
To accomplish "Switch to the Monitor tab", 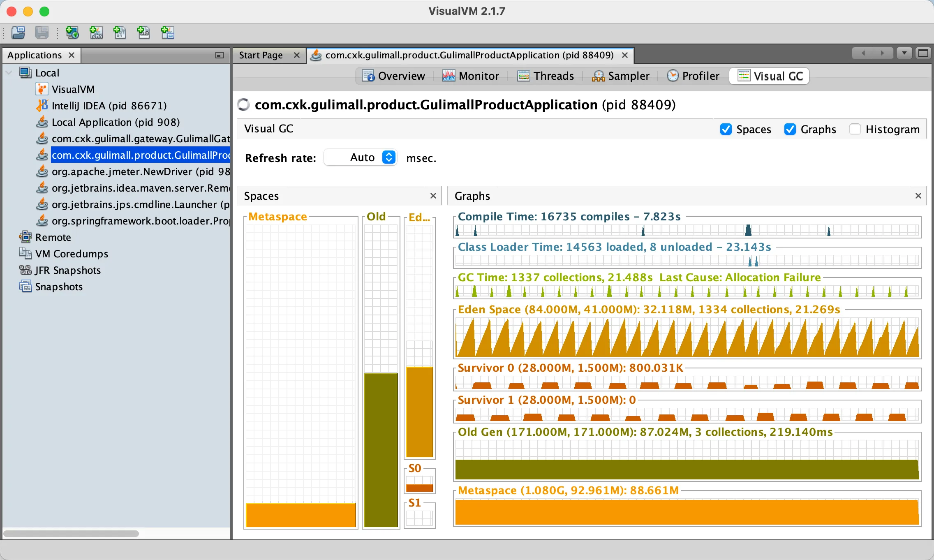I will click(x=471, y=76).
